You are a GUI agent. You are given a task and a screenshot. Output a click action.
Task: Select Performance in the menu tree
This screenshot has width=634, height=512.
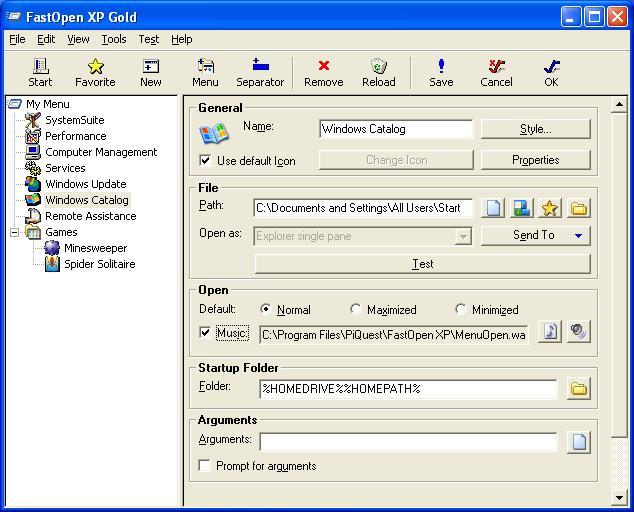tap(76, 136)
